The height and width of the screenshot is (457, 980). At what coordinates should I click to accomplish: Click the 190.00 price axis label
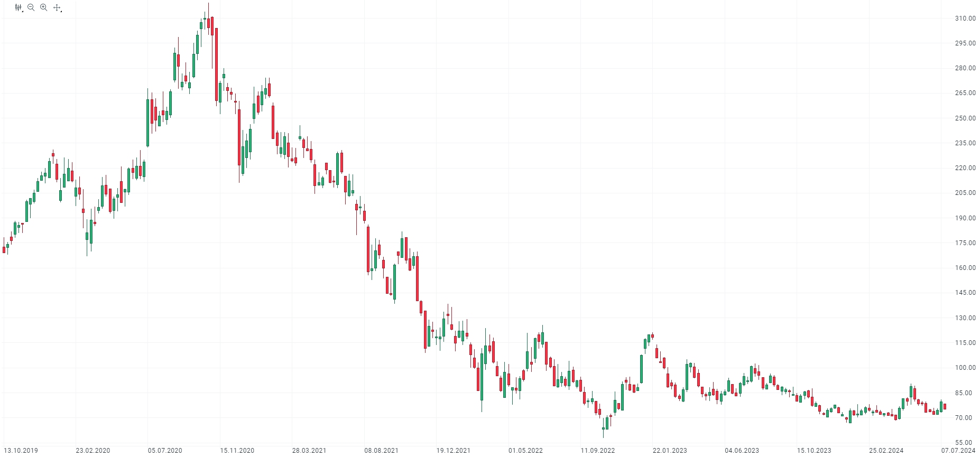pyautogui.click(x=965, y=218)
